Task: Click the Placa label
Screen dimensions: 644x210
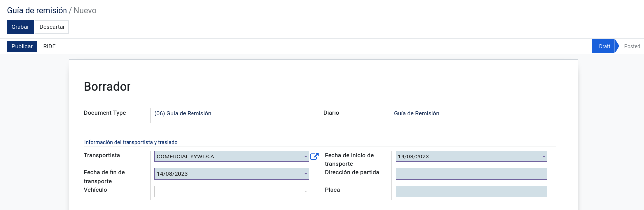Action: click(x=332, y=190)
